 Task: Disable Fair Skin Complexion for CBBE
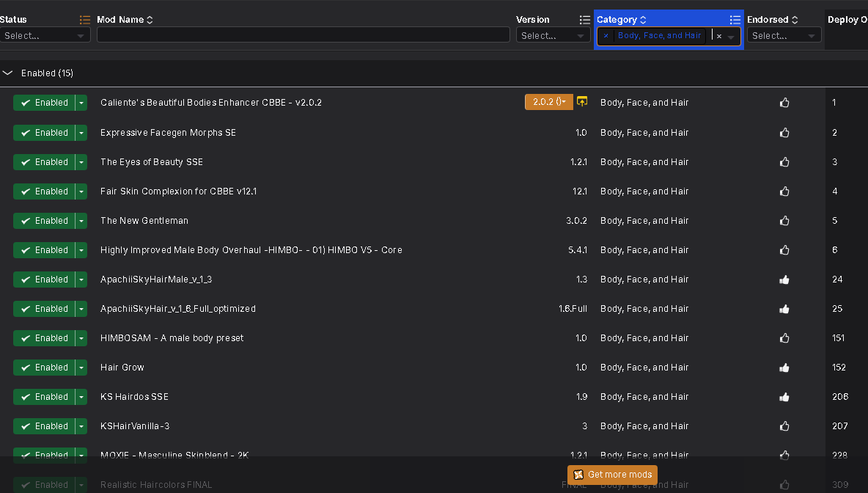44,191
